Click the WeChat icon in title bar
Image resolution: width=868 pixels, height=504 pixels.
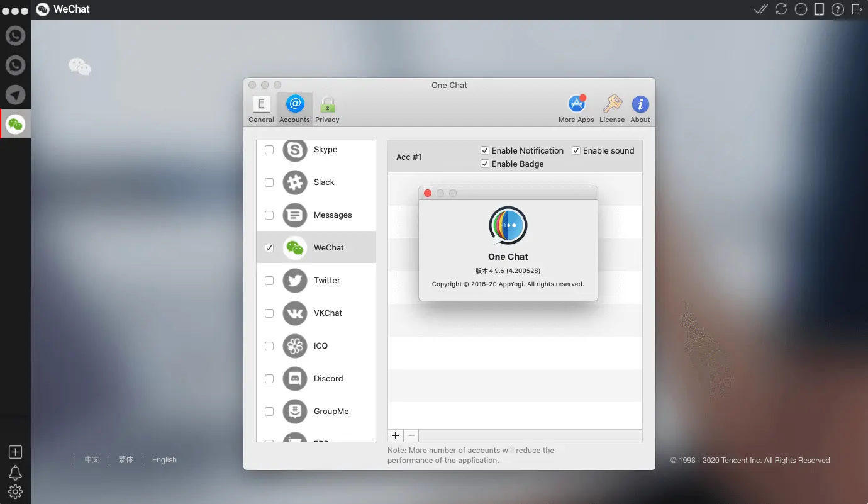[x=43, y=9]
